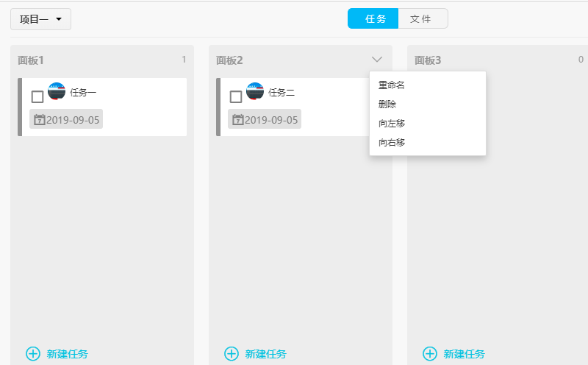This screenshot has width=588, height=365.
Task: Click the avatar icon on 任务一
Action: (x=57, y=91)
